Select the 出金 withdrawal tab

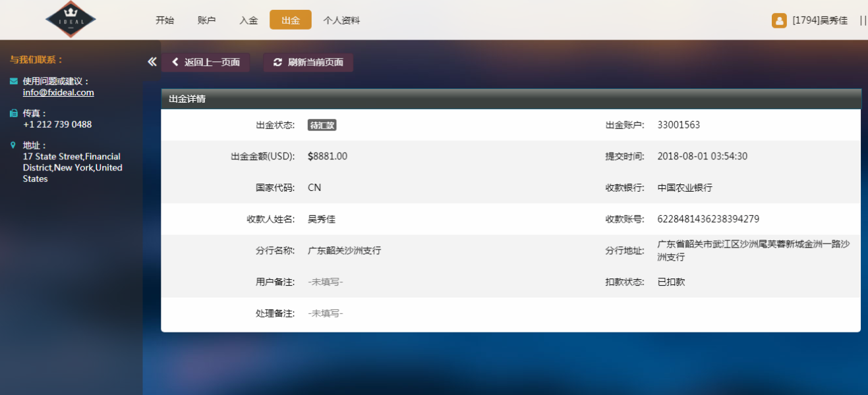click(291, 20)
